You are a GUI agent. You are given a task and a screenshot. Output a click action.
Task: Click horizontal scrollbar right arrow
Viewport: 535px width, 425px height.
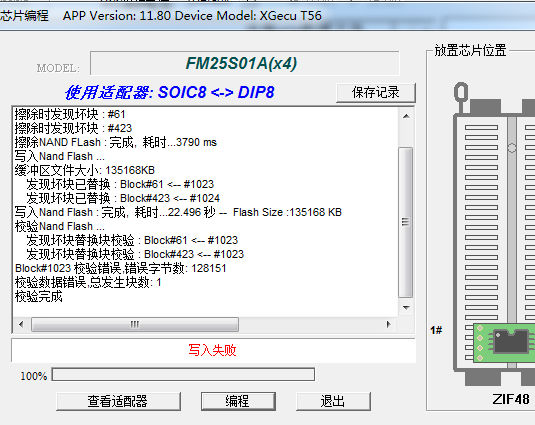(x=389, y=324)
